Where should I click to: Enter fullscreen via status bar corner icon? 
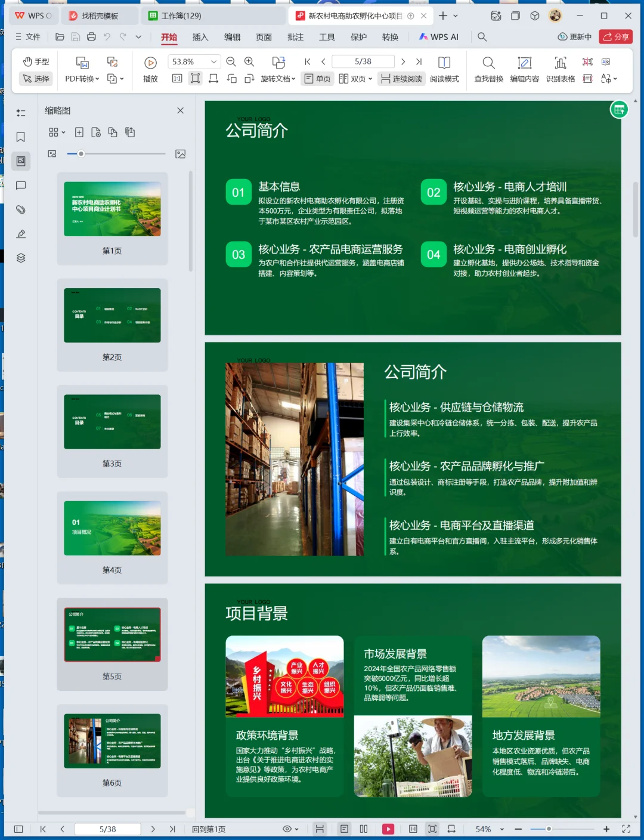(x=626, y=829)
